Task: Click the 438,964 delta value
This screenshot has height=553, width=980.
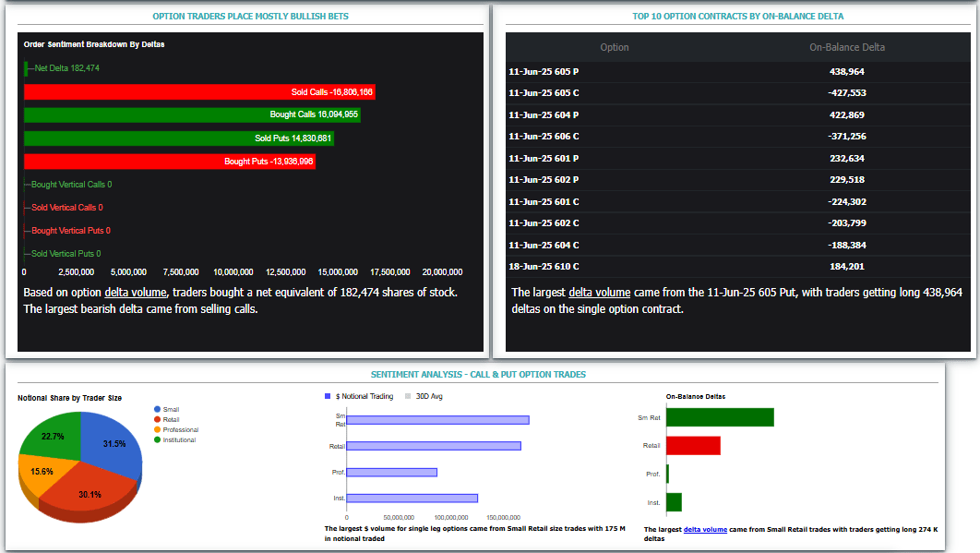Action: [x=847, y=72]
